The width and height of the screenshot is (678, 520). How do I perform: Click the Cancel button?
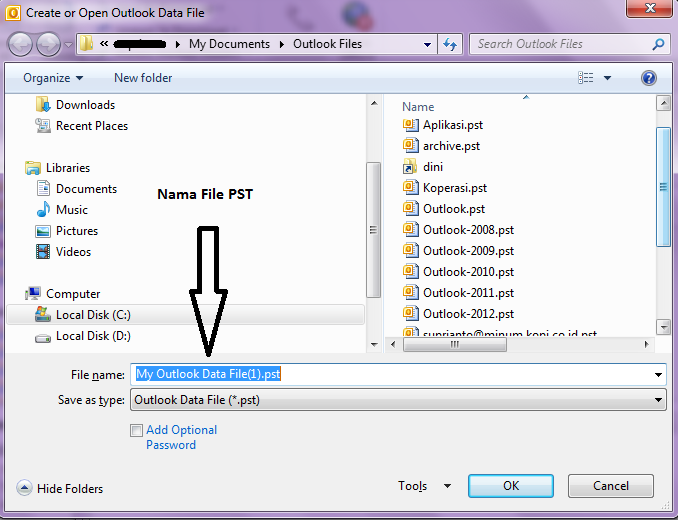click(x=611, y=486)
